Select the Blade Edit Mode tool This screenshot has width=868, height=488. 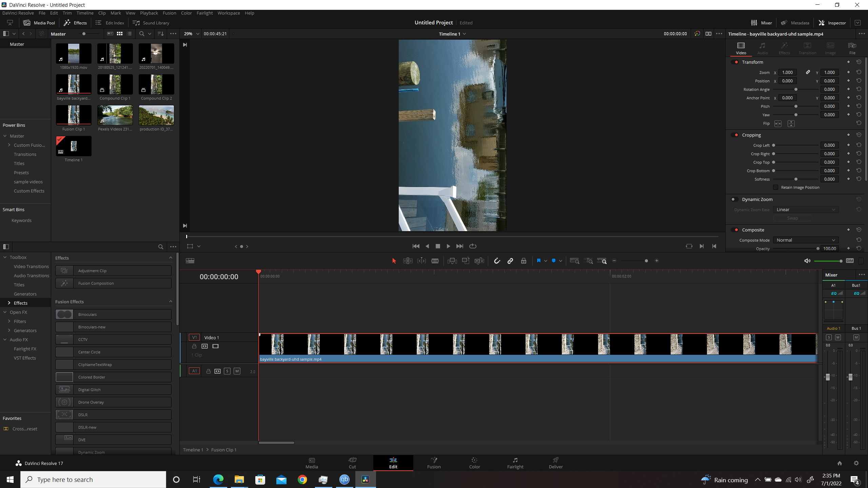coord(435,261)
